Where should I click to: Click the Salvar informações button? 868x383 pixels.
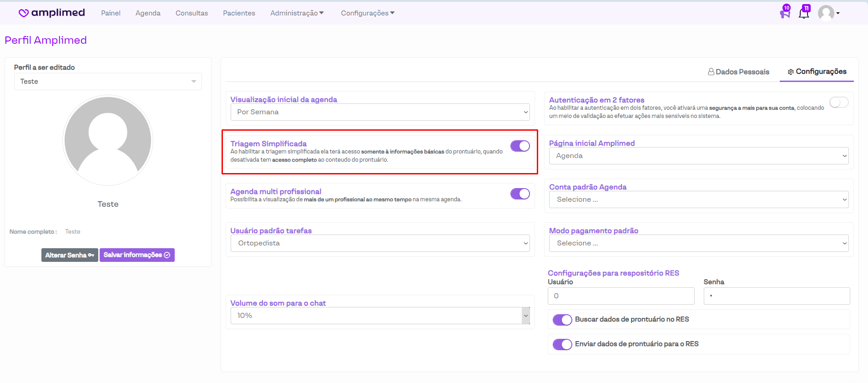tap(137, 255)
